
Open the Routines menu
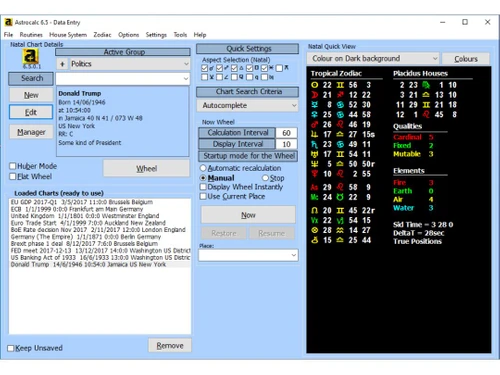[x=31, y=35]
